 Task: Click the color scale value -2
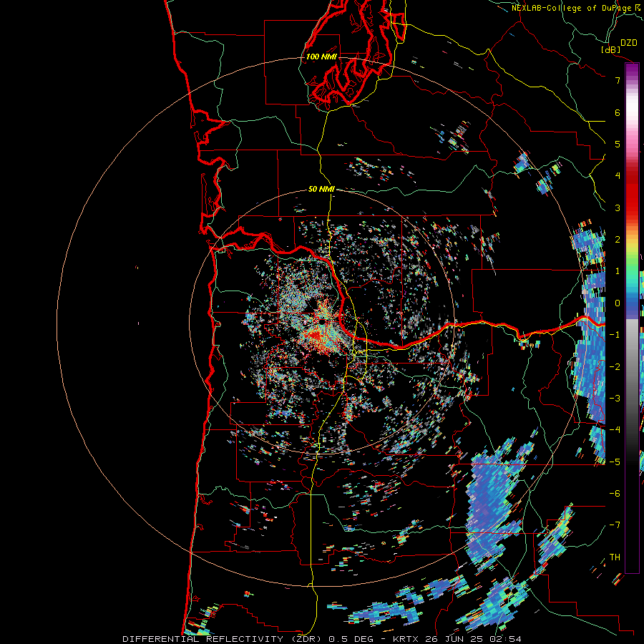(x=615, y=367)
